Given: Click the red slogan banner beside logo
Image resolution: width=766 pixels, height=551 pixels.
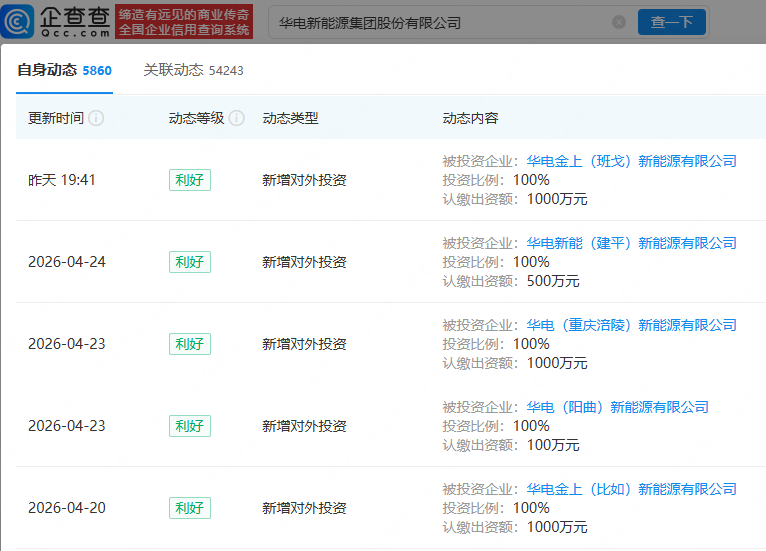Looking at the screenshot, I should 184,21.
